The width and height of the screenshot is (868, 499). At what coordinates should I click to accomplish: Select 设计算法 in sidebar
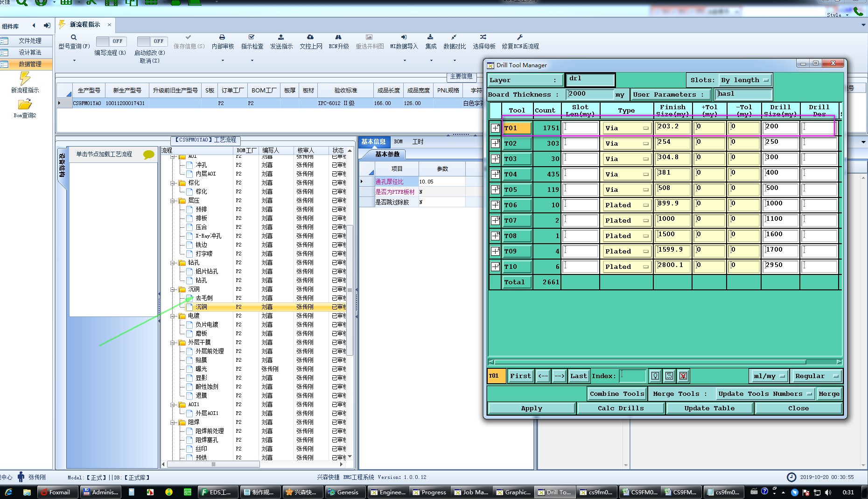[x=26, y=52]
